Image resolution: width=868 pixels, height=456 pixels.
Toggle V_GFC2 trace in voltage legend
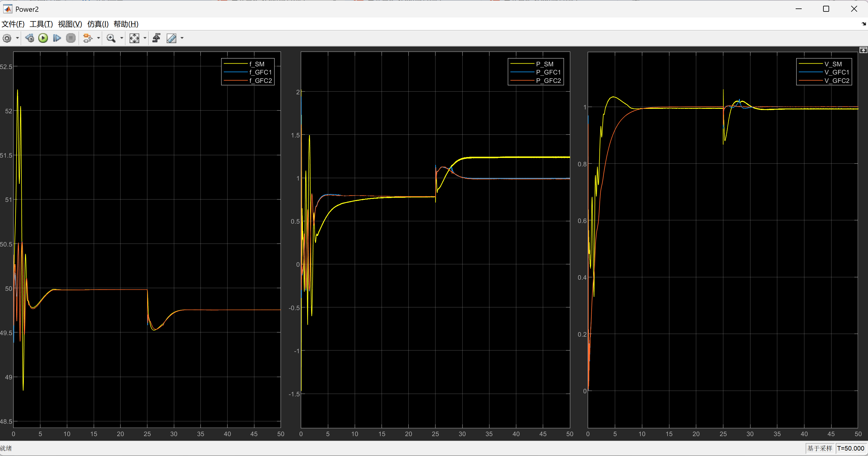point(824,80)
